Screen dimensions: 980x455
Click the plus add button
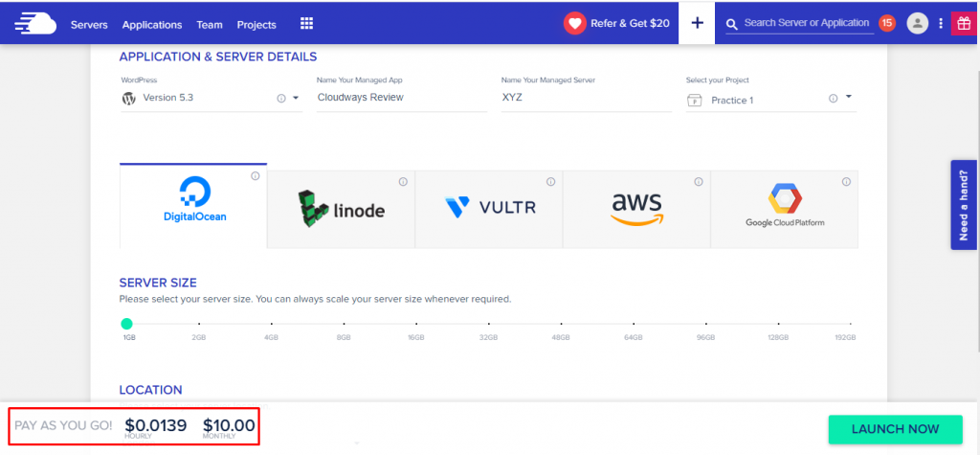(x=697, y=23)
